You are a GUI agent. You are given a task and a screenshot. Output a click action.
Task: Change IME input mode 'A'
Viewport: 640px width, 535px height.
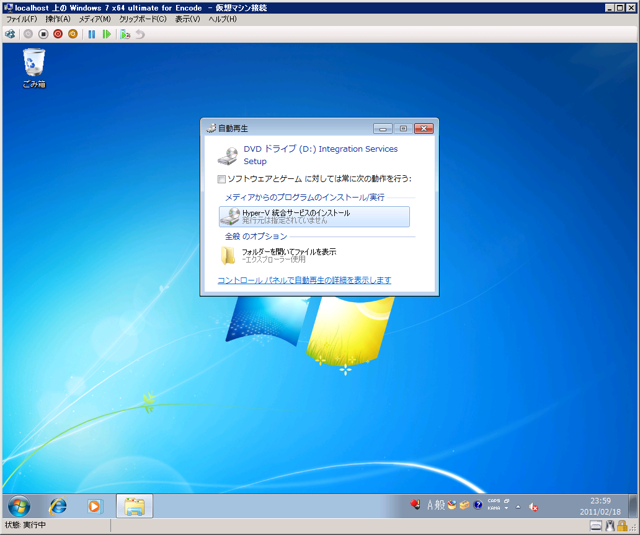tap(430, 506)
